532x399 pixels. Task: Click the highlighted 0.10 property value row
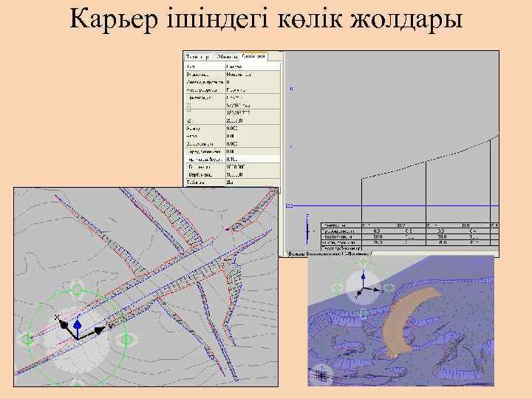point(233,159)
